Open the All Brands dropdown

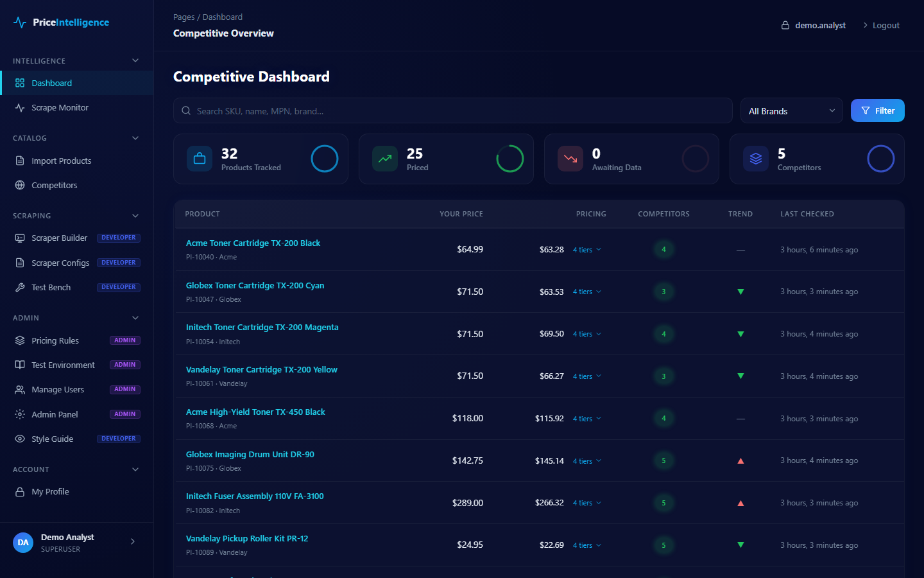pos(792,110)
